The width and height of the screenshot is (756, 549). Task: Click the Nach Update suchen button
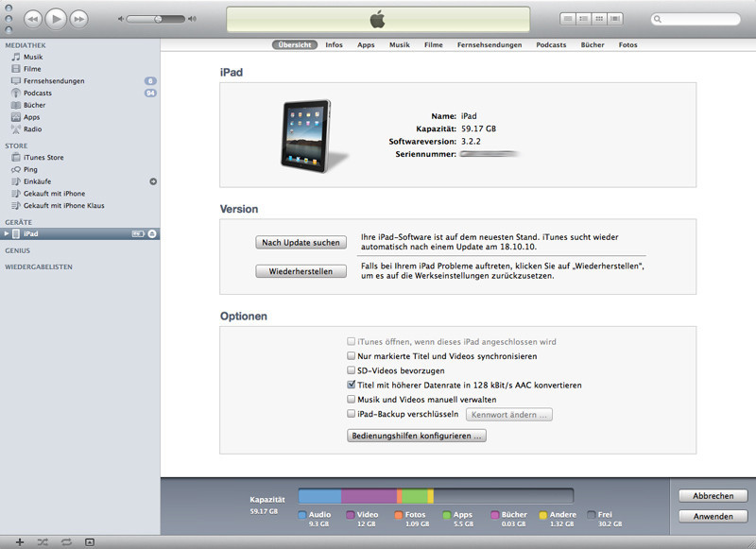tap(301, 243)
